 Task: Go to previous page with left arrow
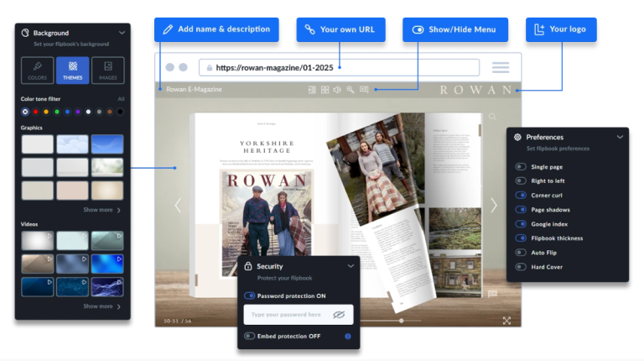click(x=178, y=205)
